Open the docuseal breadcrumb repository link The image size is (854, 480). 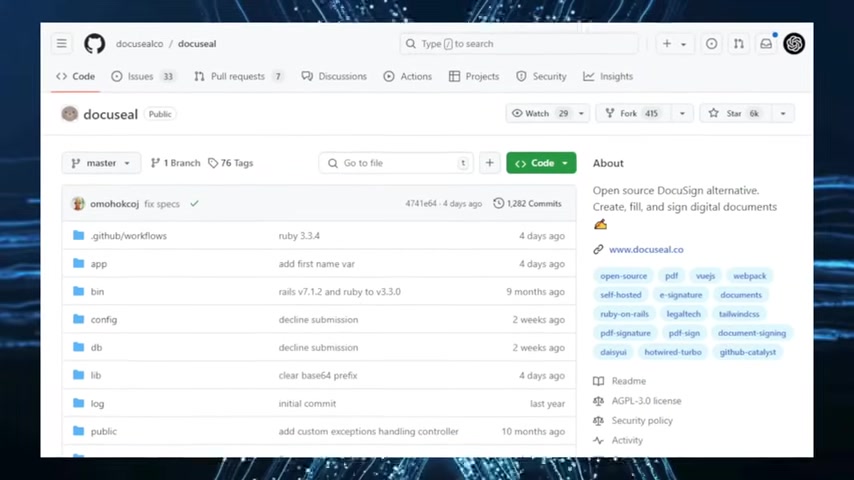(x=197, y=44)
